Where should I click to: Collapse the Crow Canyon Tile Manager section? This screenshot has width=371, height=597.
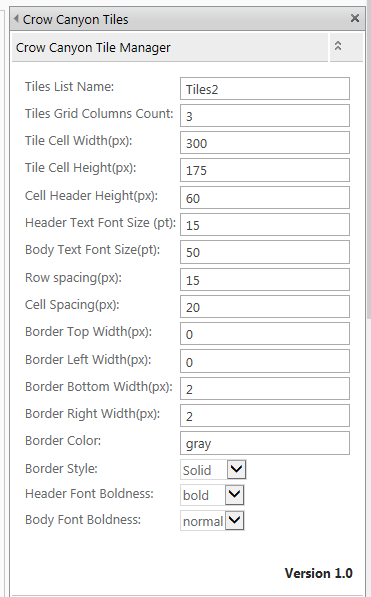(337, 46)
